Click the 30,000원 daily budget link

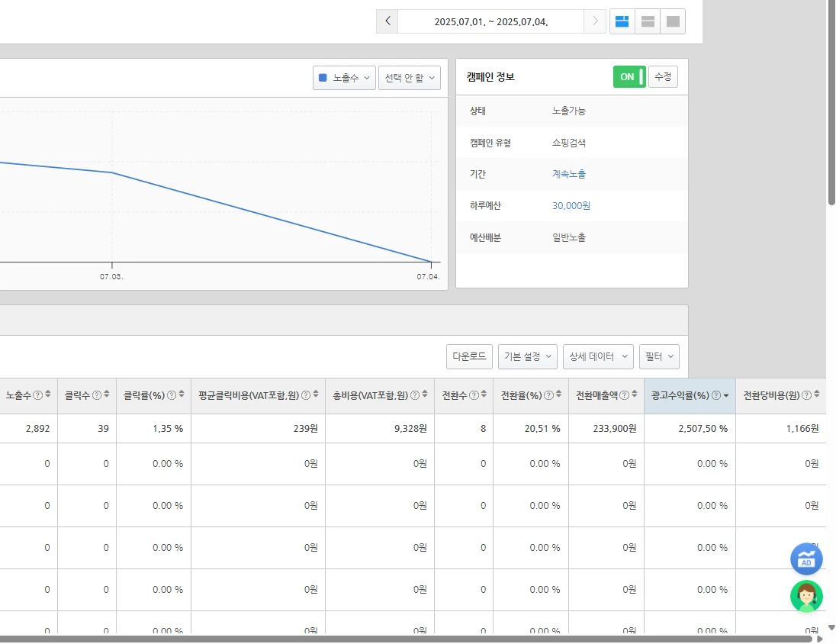(x=571, y=206)
